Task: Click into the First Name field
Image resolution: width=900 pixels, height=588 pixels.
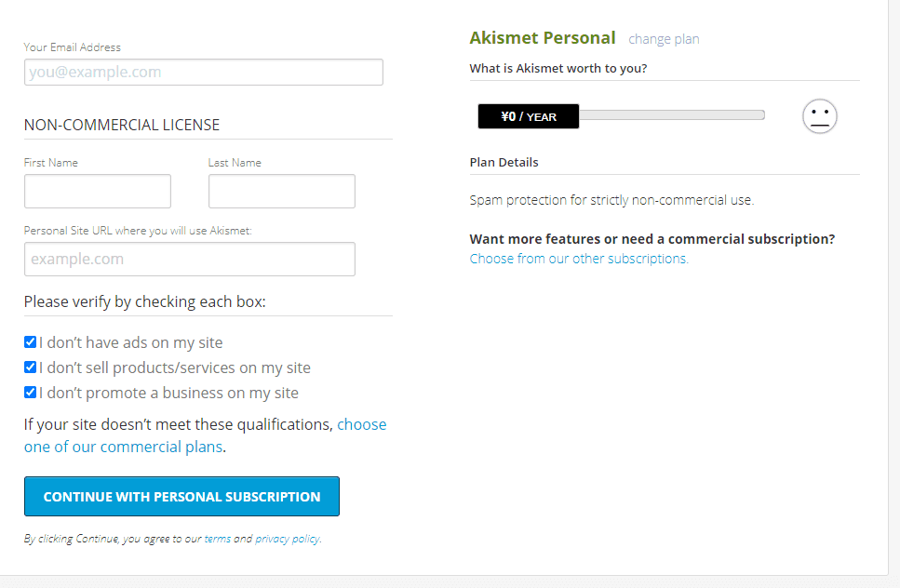Action: pos(98,192)
